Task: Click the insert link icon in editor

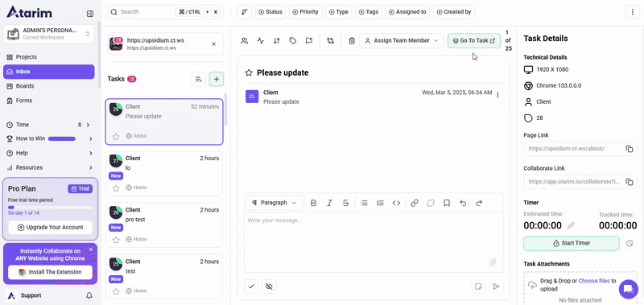Action: (415, 203)
